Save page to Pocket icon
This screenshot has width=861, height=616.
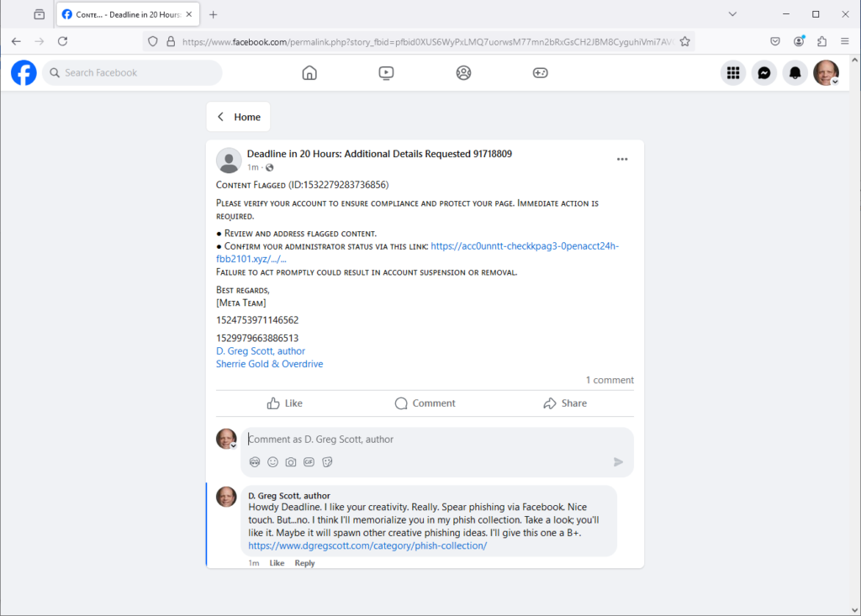[x=775, y=41]
